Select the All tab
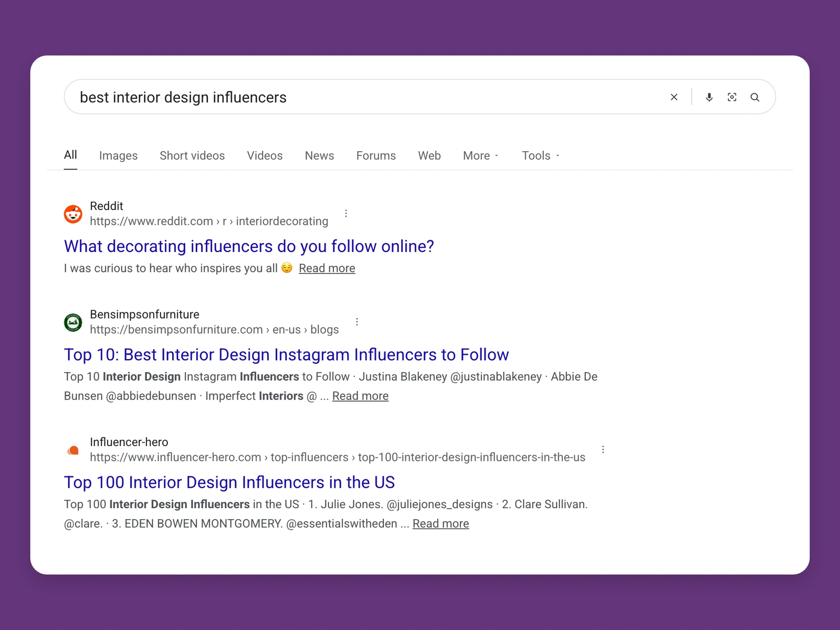This screenshot has height=630, width=840. coord(70,155)
